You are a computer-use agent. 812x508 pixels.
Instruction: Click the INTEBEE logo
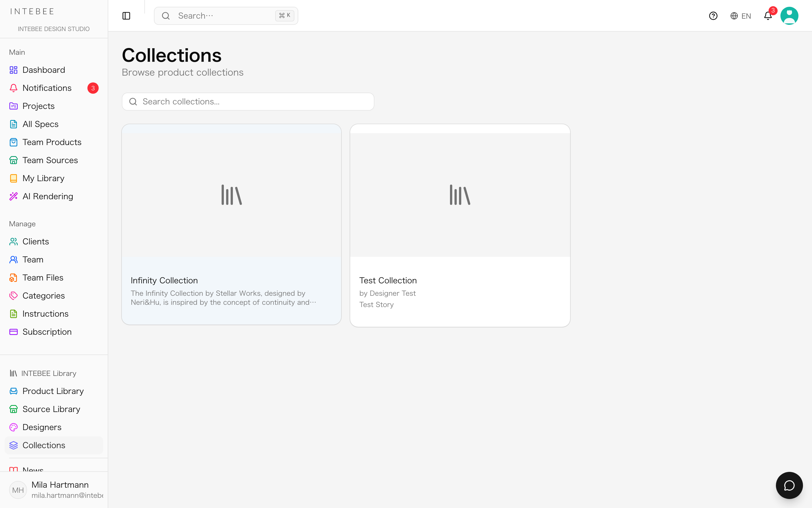click(x=32, y=11)
